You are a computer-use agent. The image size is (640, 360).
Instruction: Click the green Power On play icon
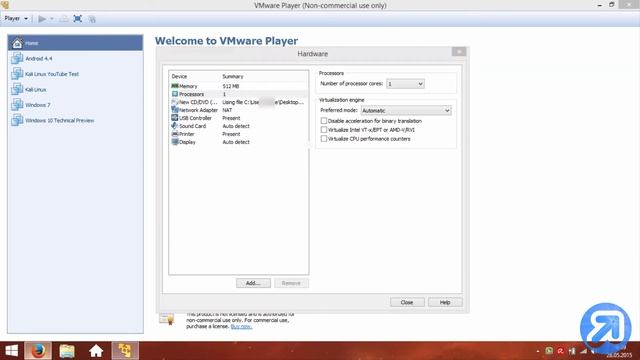tap(42, 19)
